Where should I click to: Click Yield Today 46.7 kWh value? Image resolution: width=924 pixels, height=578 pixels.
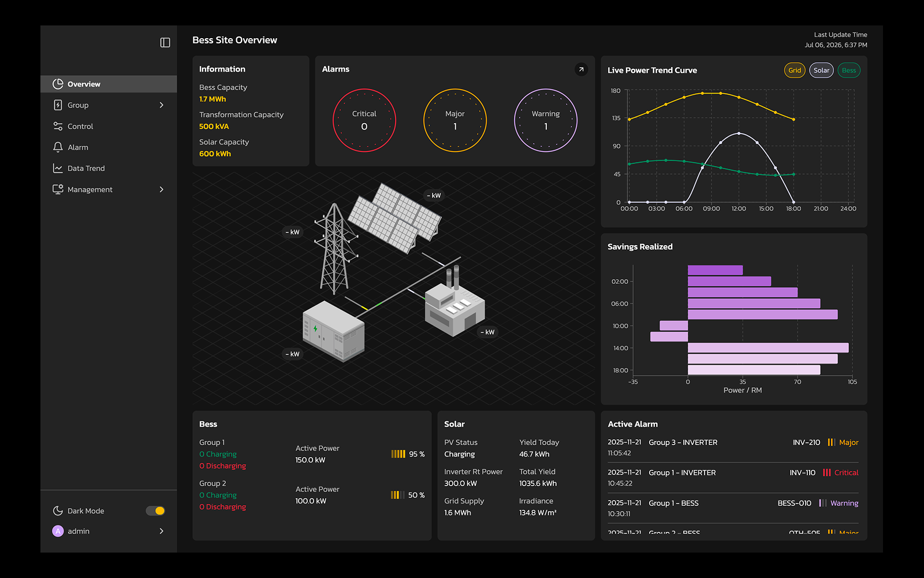[x=534, y=454]
